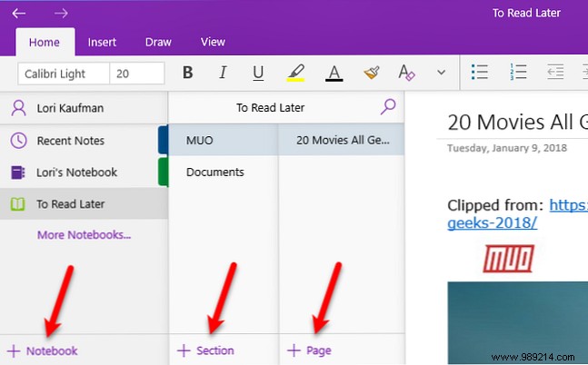Add a new Notebook

pos(43,350)
